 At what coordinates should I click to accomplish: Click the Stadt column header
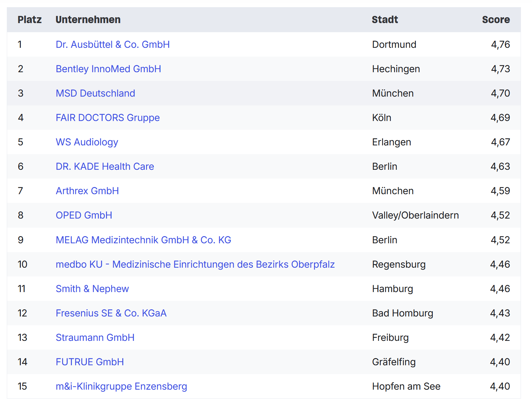(385, 20)
